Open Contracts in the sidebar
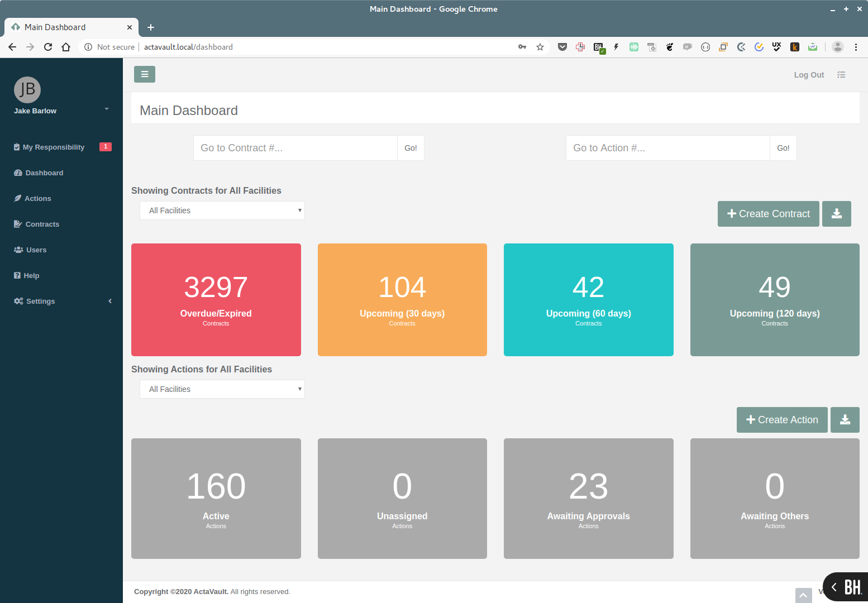Viewport: 868px width, 603px height. coord(36,224)
